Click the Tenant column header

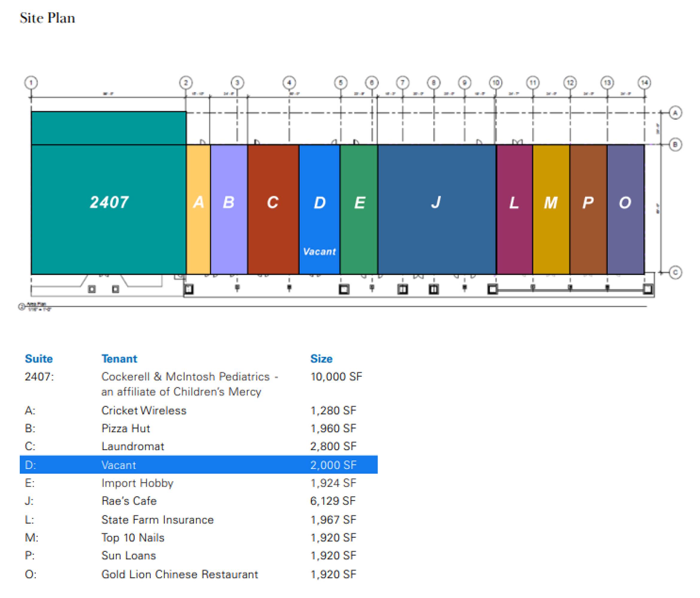pos(119,359)
